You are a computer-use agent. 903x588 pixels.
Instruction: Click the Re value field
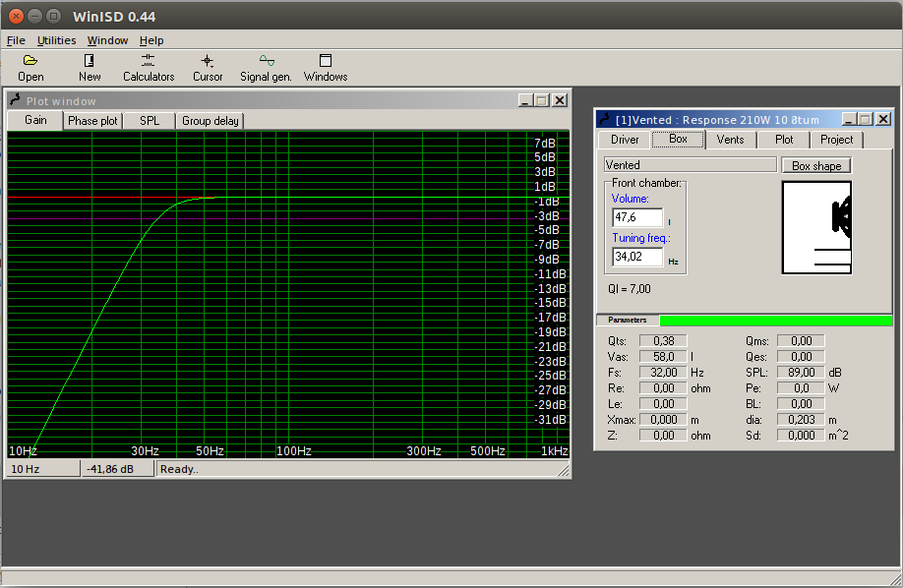click(663, 388)
